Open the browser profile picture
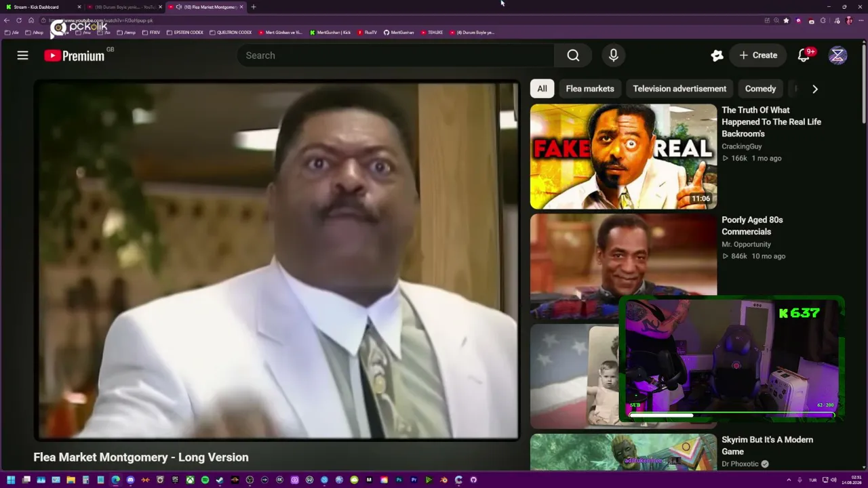This screenshot has width=868, height=488. [848, 20]
